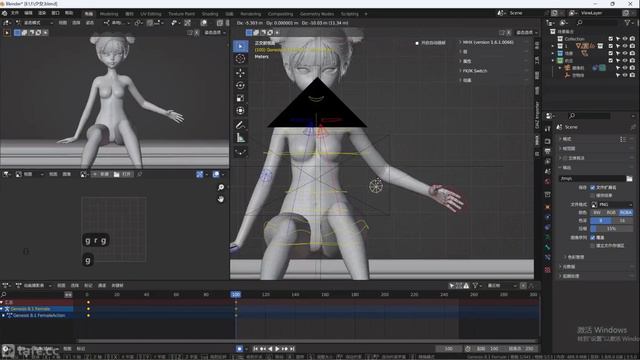The height and width of the screenshot is (360, 640).
Task: Click the folder icon beside output path
Action: tap(629, 178)
